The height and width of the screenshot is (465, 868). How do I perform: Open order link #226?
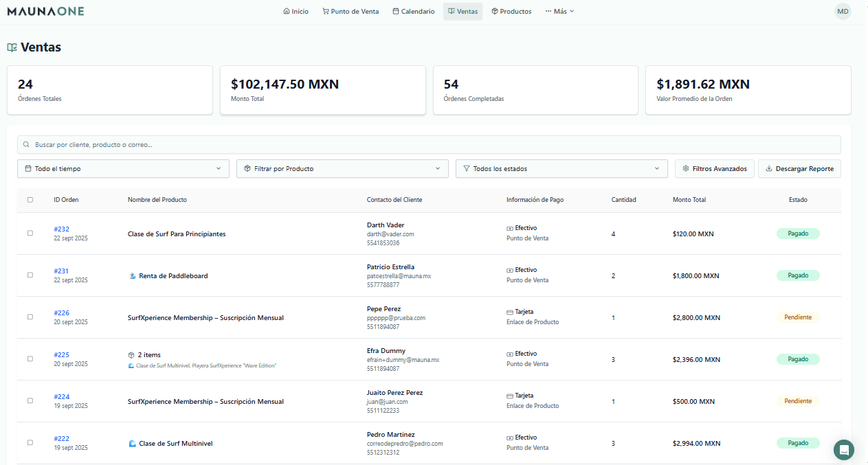click(61, 313)
